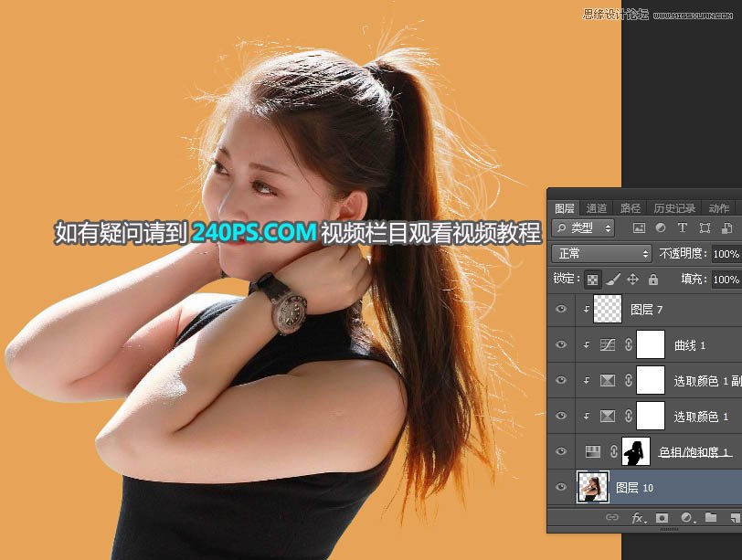The height and width of the screenshot is (560, 742).
Task: Toggle the shape layer filter icon
Action: coord(705,228)
